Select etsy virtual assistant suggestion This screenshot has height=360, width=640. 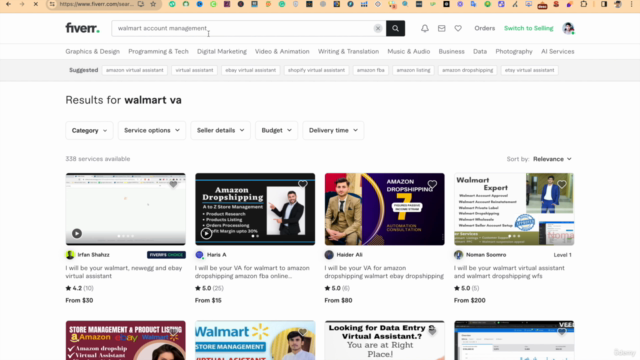click(x=529, y=70)
